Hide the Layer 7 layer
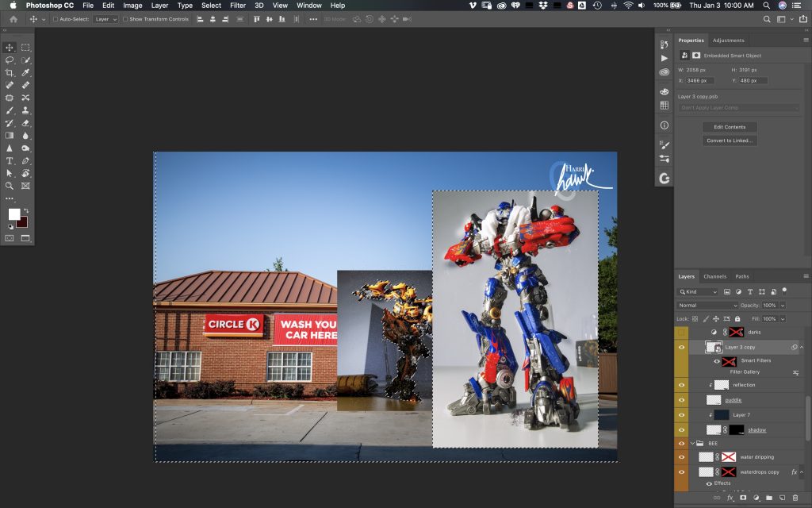The width and height of the screenshot is (812, 508). (681, 415)
